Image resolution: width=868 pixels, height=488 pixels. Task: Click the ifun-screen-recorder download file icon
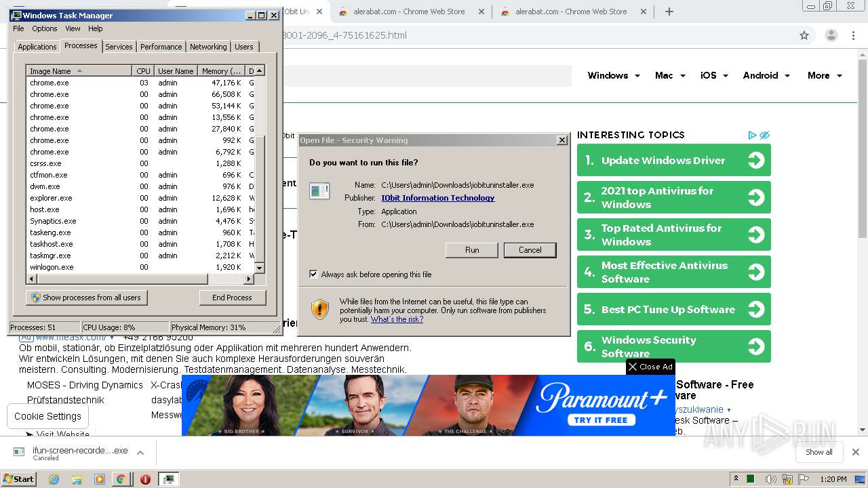[x=20, y=451]
